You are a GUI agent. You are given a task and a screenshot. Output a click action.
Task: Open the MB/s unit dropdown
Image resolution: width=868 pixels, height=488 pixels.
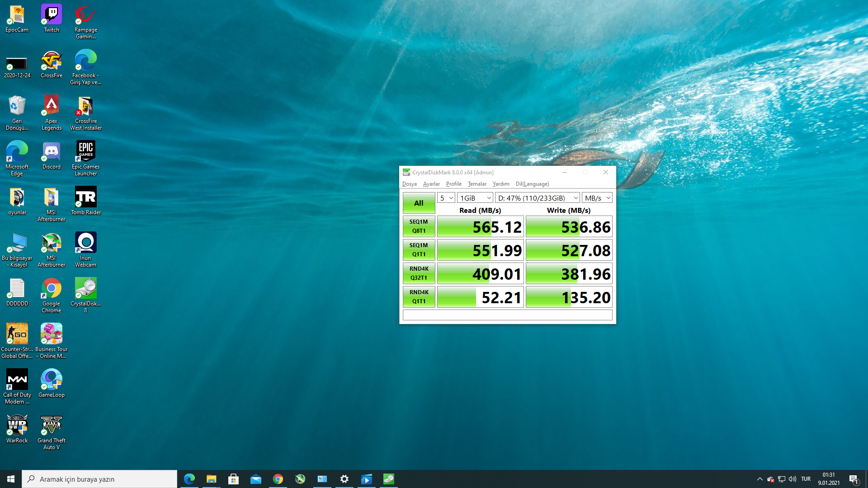coord(597,198)
